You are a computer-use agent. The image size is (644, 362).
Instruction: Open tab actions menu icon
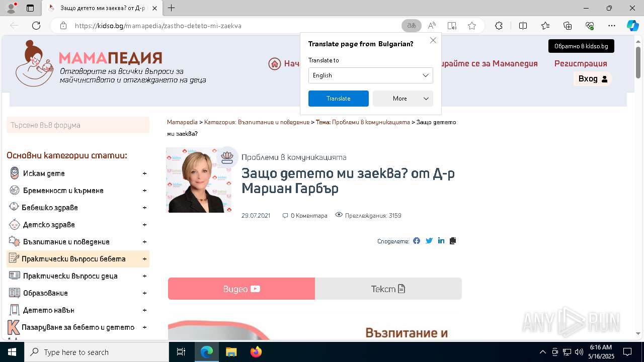click(x=30, y=8)
